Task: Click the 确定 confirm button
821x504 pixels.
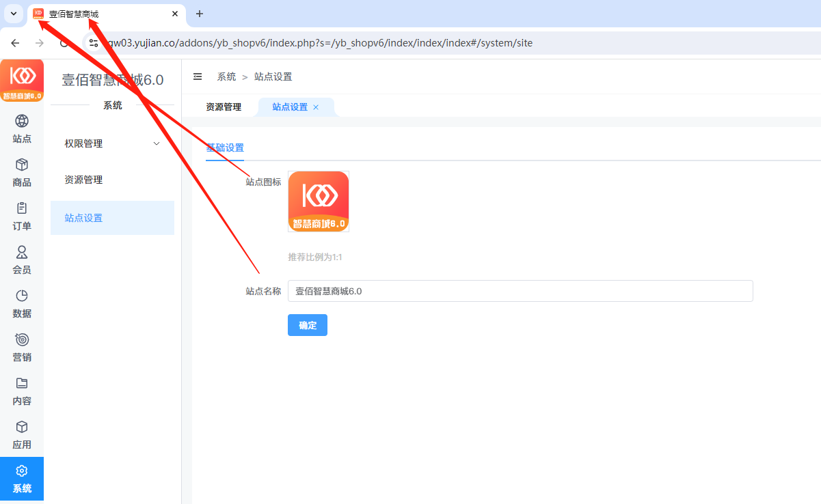Action: [x=308, y=325]
